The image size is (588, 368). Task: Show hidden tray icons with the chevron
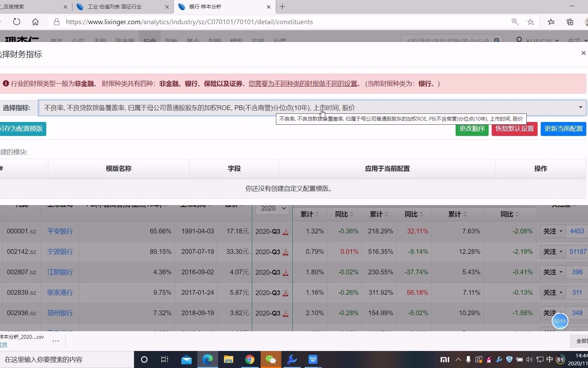click(458, 359)
